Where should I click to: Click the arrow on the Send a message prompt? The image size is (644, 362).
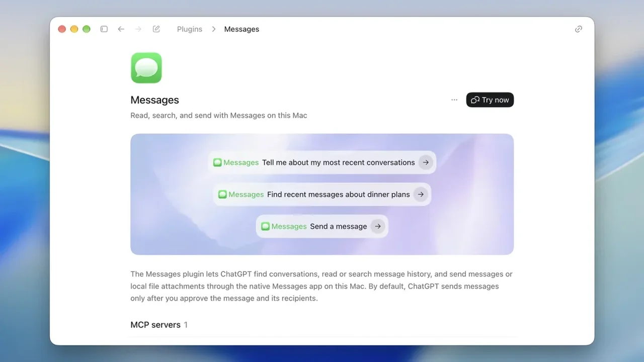[378, 226]
